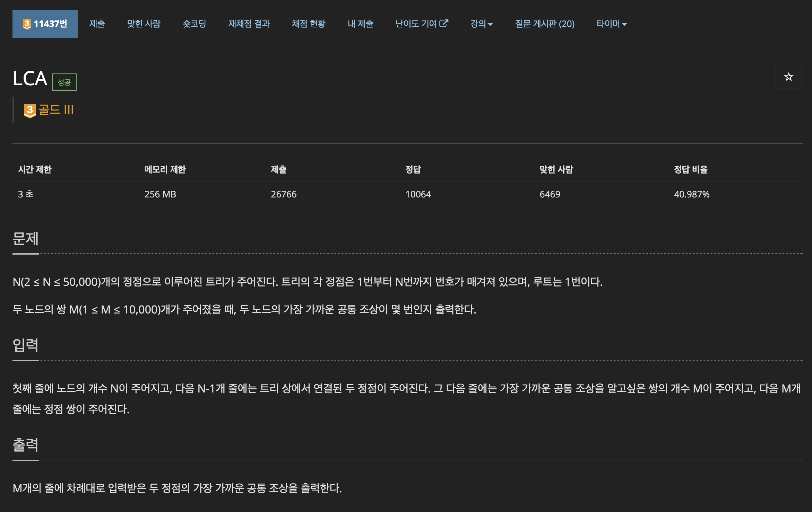Open the 제출 submit tab

coord(97,24)
